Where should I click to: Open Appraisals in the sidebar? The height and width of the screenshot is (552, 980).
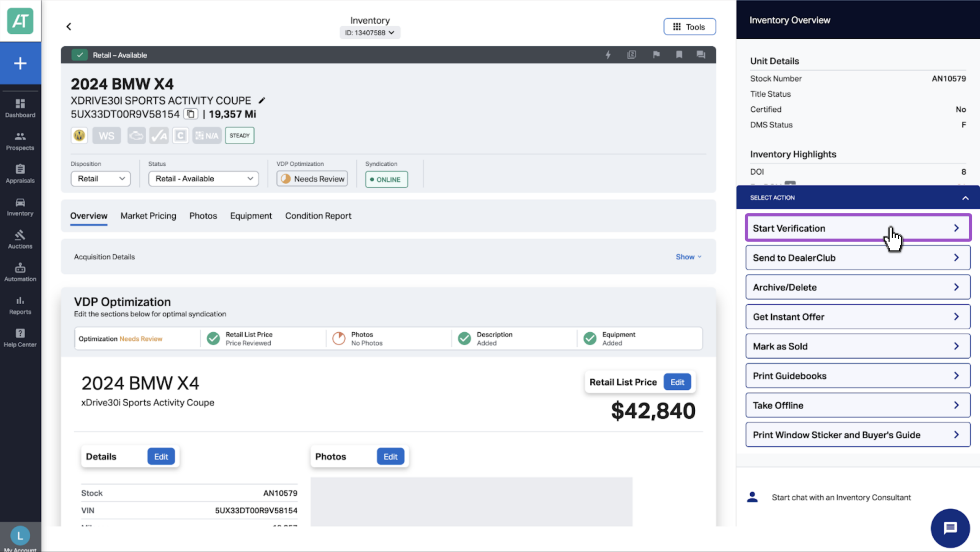pyautogui.click(x=20, y=174)
